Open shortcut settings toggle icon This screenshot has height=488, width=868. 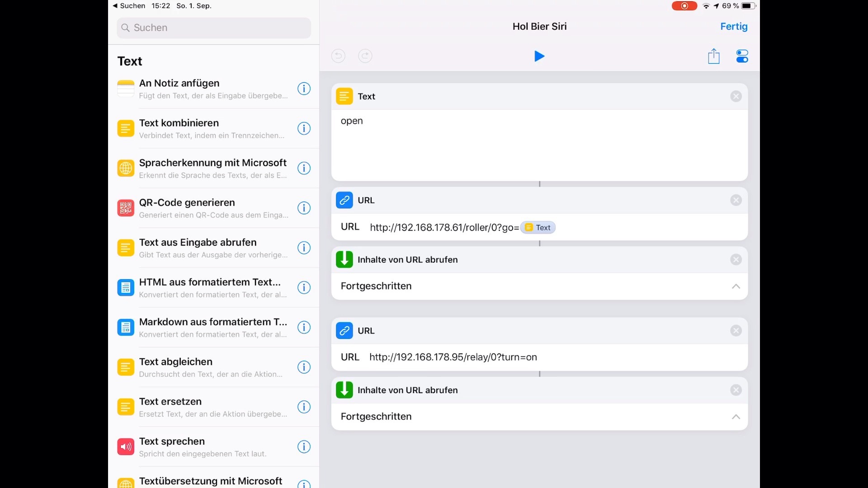742,56
